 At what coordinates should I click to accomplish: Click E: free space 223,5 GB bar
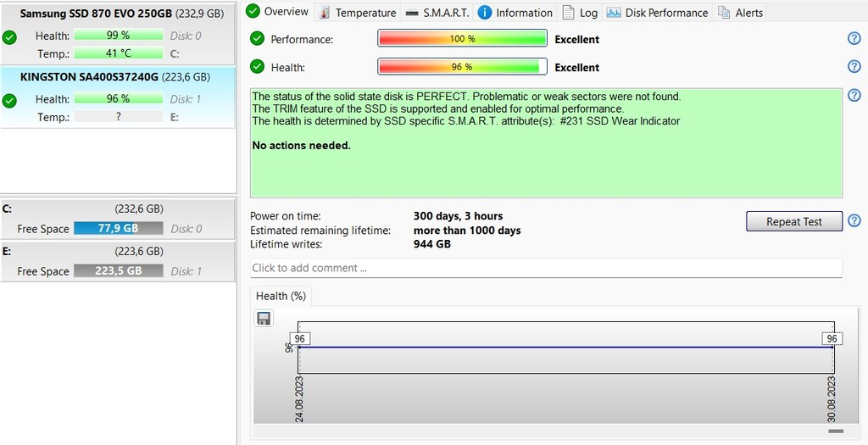click(119, 270)
